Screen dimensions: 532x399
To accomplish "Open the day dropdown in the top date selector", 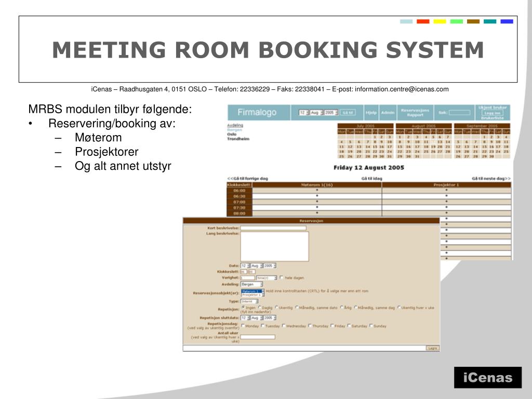I will [x=303, y=112].
